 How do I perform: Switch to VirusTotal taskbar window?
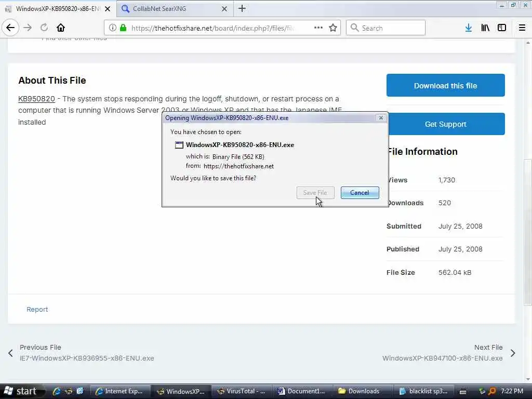coord(242,391)
